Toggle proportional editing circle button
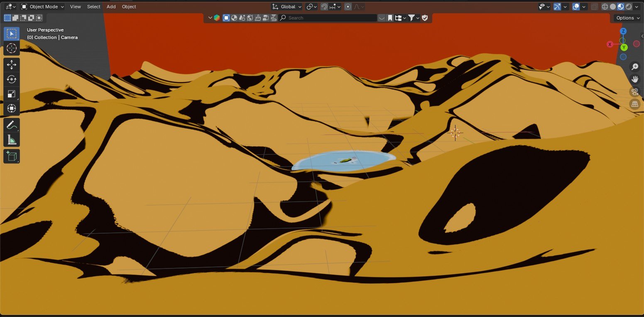644x317 pixels. point(348,7)
